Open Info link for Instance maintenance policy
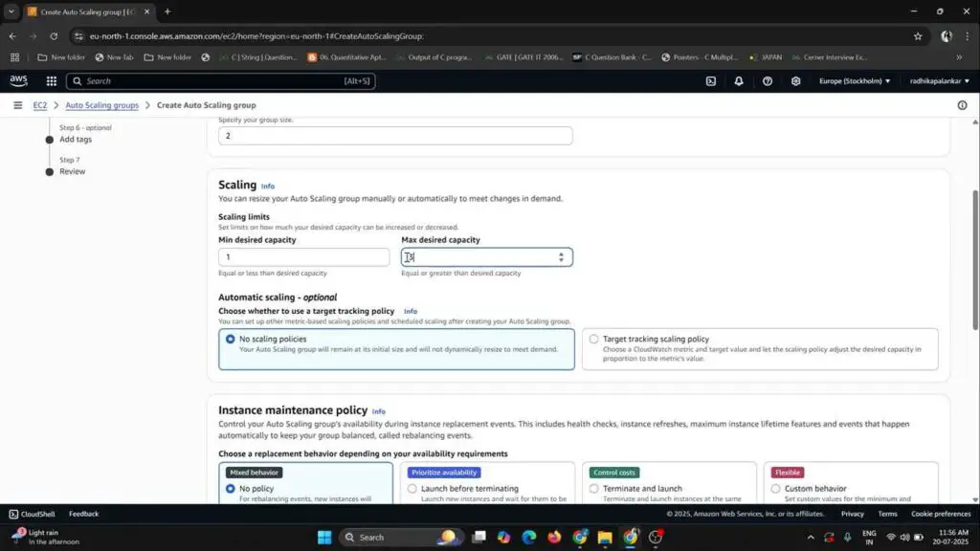Image resolution: width=980 pixels, height=551 pixels. click(378, 411)
